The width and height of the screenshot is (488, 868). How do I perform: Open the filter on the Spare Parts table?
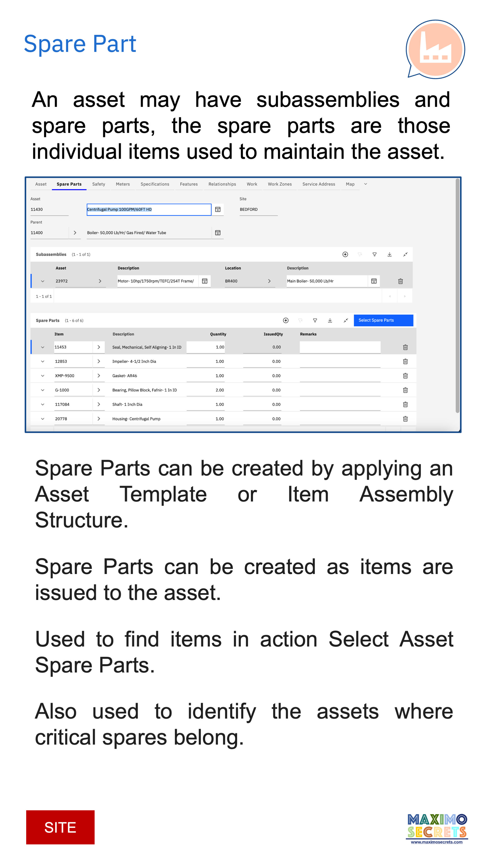(x=315, y=320)
